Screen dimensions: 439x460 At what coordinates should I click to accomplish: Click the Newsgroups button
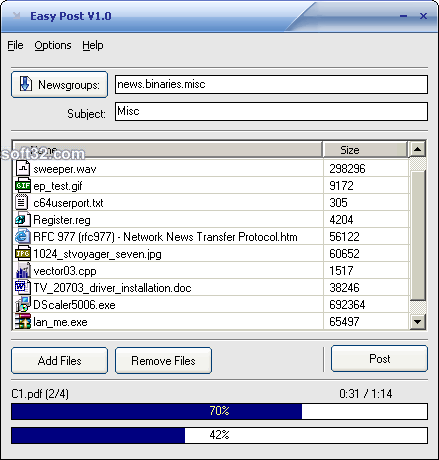59,84
